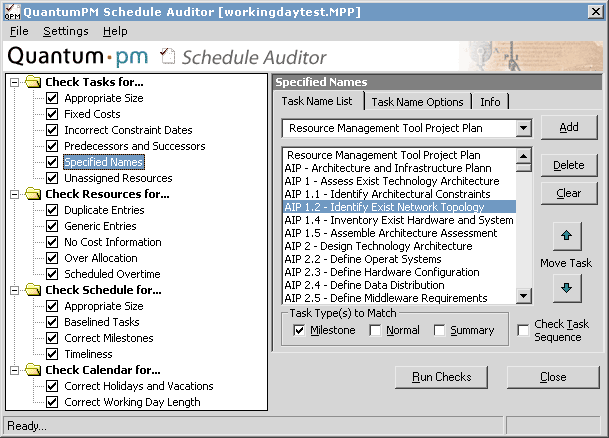Open the Help menu
Viewport: 609px width, 438px height.
coord(115,31)
